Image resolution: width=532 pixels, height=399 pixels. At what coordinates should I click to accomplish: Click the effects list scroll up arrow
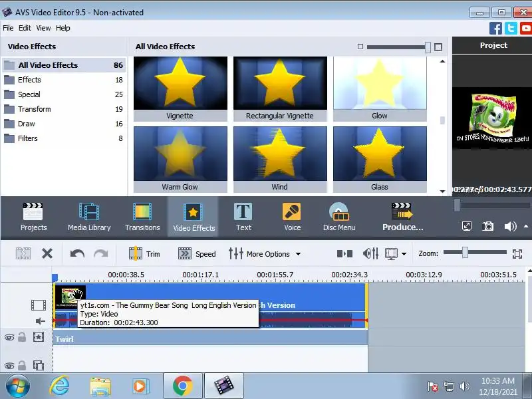(442, 61)
